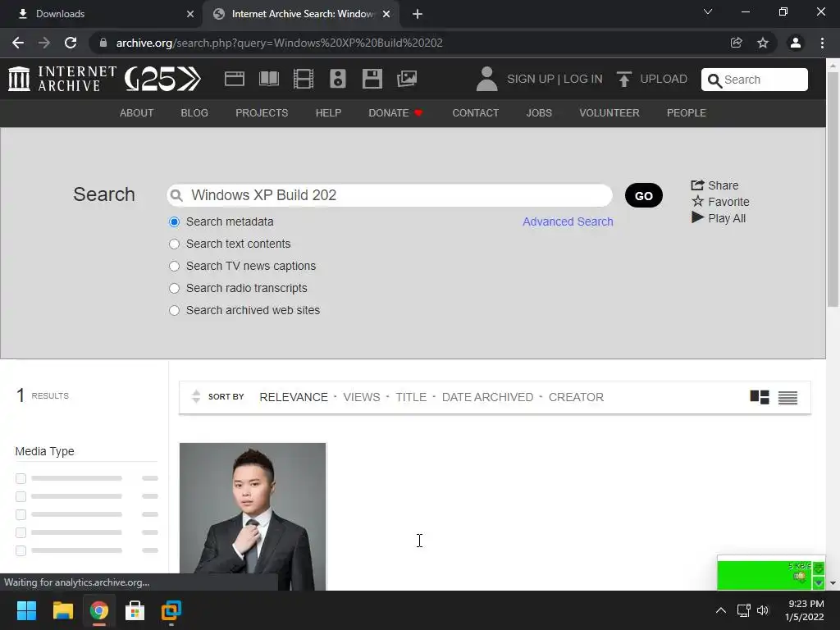This screenshot has width=840, height=630.
Task: Open the PROJECTS menu item
Action: (x=262, y=113)
